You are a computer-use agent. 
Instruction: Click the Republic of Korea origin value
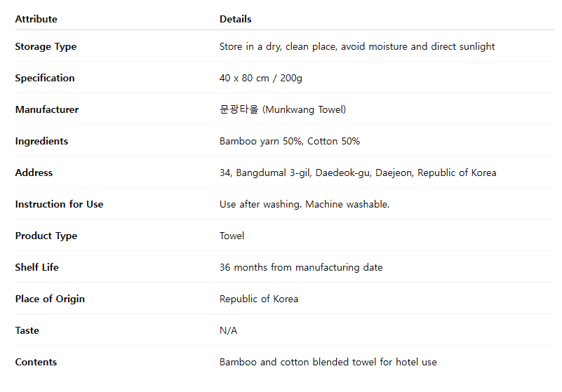[x=259, y=299]
